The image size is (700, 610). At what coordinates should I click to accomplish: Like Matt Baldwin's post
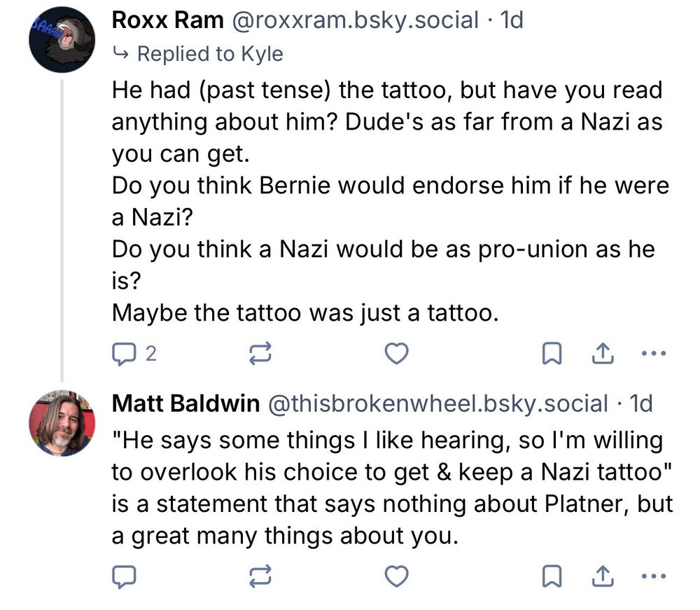tap(397, 576)
